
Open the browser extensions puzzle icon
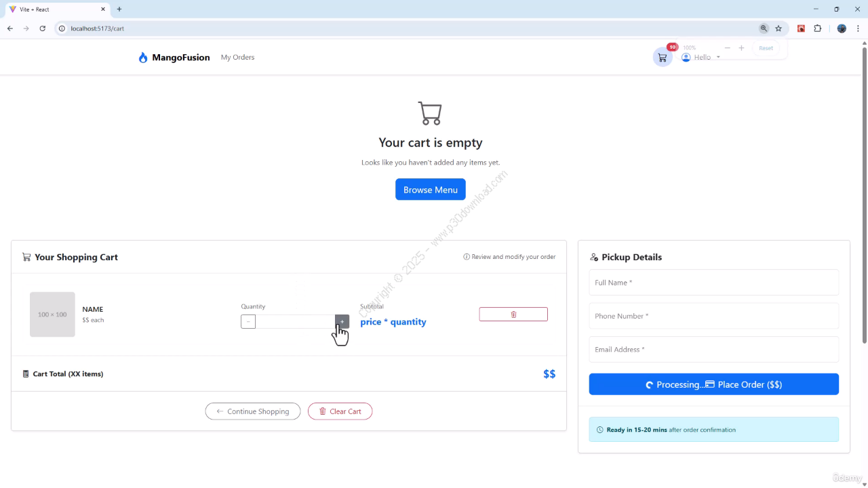click(817, 28)
